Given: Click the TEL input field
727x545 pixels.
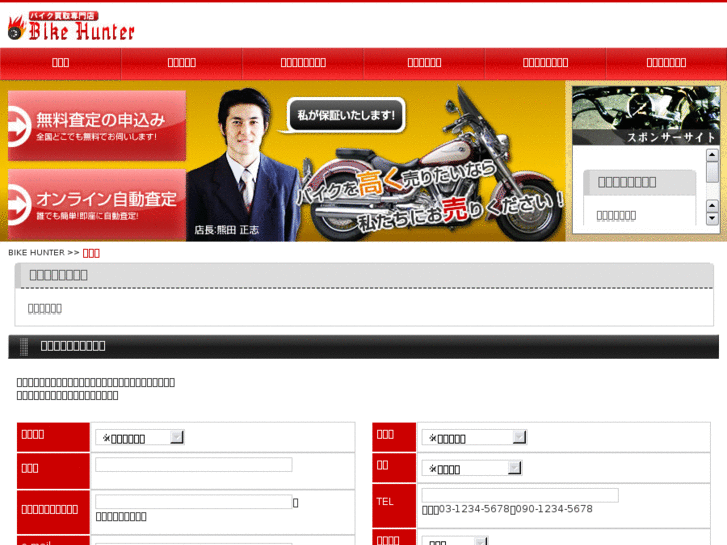Looking at the screenshot, I should pos(520,495).
